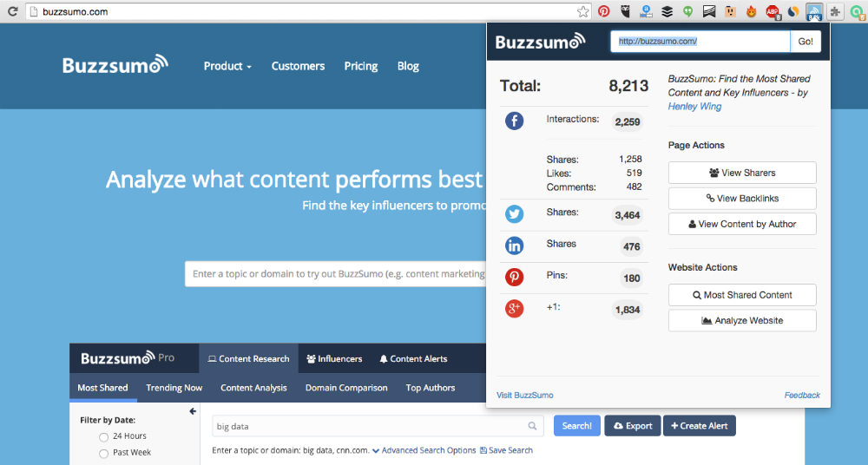The width and height of the screenshot is (868, 465).
Task: Select the 24 Hours date filter
Action: [103, 436]
